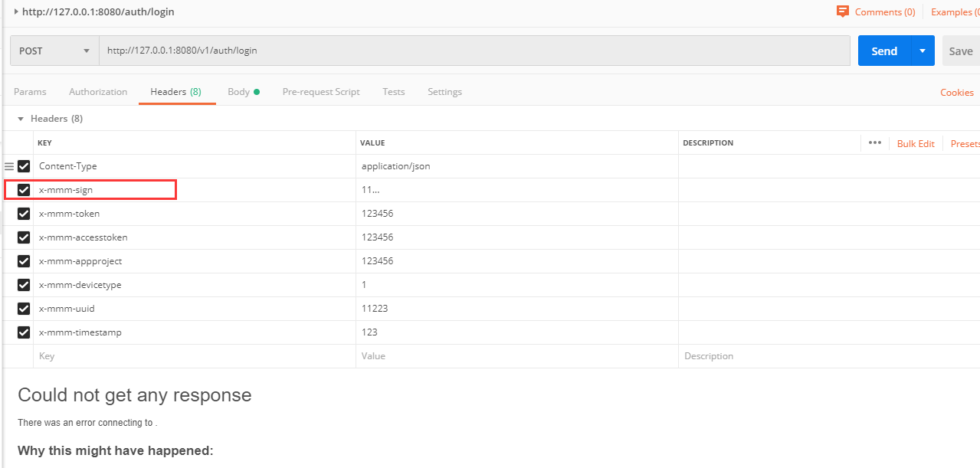Click the x-mmm-sign key cell
980x468 pixels.
tap(195, 190)
